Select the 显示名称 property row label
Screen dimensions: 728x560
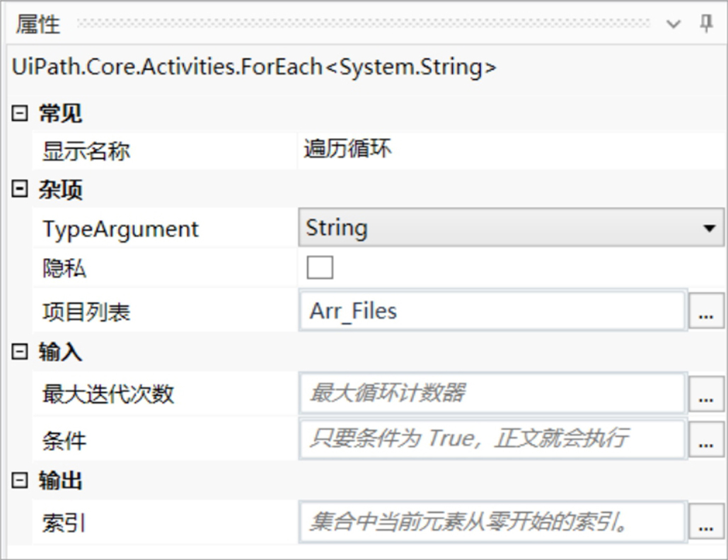click(x=86, y=151)
